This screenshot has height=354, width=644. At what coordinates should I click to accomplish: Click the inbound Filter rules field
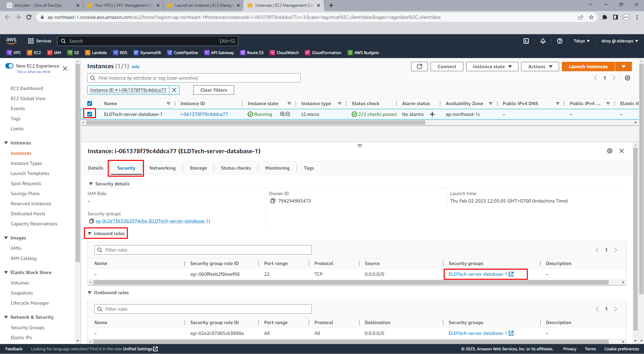(x=203, y=250)
